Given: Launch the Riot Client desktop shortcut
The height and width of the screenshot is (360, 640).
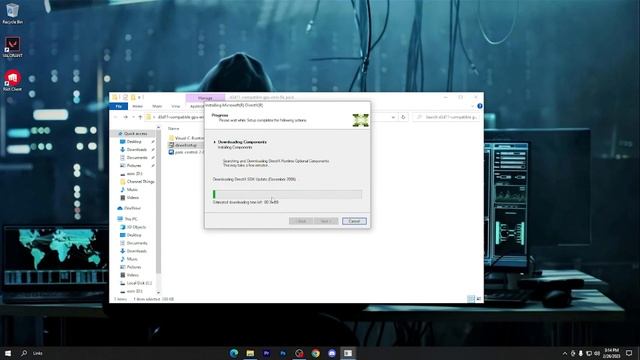Looking at the screenshot, I should [12, 80].
